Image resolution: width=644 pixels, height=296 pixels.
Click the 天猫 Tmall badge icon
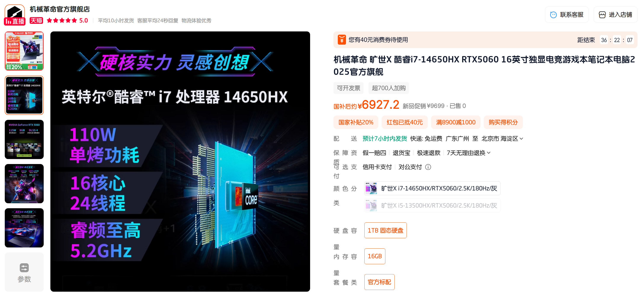point(36,21)
